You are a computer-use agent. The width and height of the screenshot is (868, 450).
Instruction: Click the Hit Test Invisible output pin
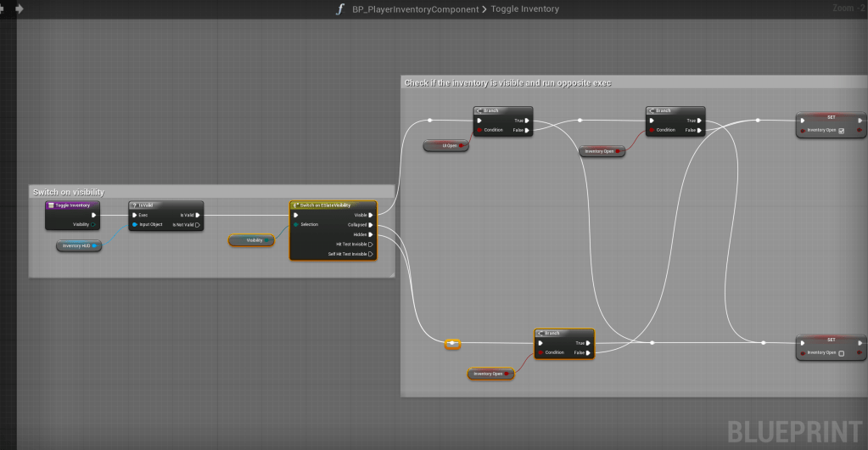(x=370, y=244)
